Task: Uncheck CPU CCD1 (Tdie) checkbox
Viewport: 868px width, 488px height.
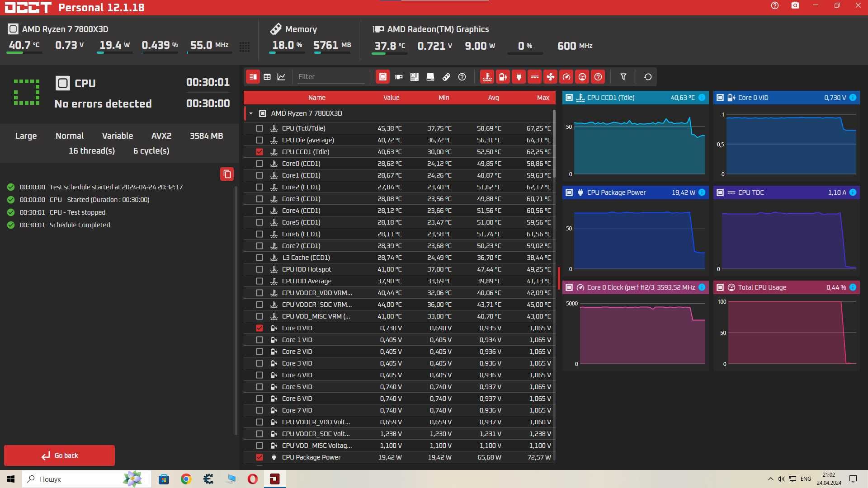Action: [259, 152]
